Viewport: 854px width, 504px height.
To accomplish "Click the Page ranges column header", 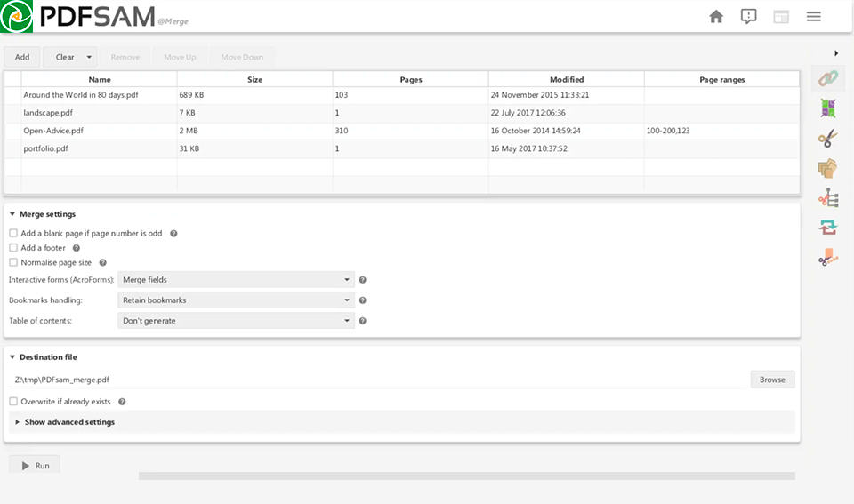I will pos(721,79).
